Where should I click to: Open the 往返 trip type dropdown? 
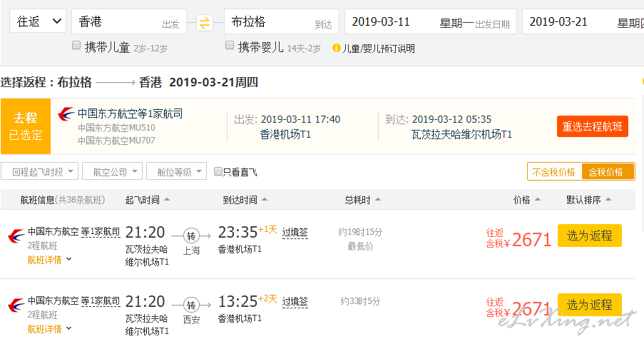[38, 21]
